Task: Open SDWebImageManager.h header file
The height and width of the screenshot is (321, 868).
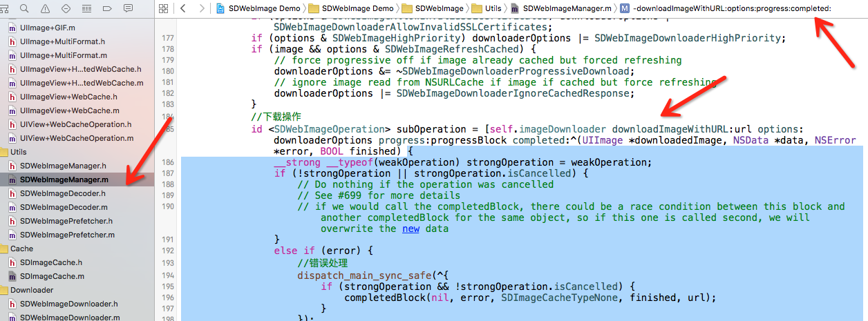Action: pyautogui.click(x=63, y=166)
